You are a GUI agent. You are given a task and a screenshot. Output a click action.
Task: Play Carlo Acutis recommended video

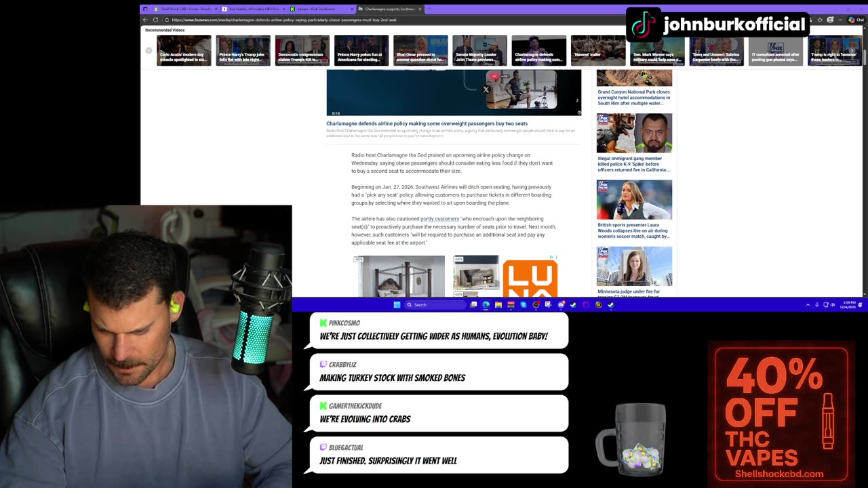[x=184, y=50]
